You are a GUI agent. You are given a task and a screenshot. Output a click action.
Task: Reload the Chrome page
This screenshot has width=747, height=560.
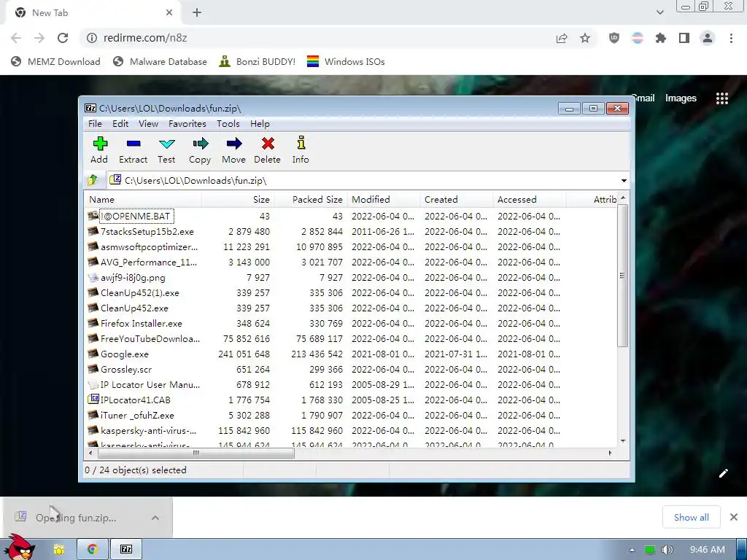[63, 38]
